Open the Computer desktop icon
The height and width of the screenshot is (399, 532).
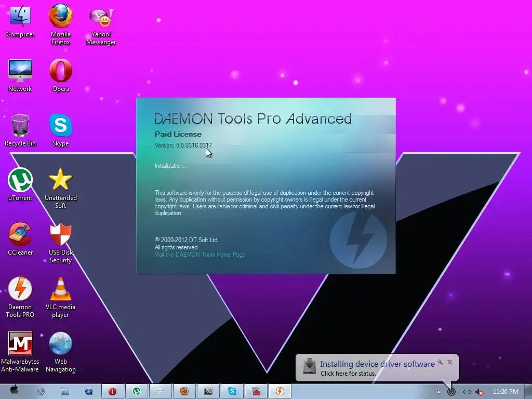[x=20, y=21]
